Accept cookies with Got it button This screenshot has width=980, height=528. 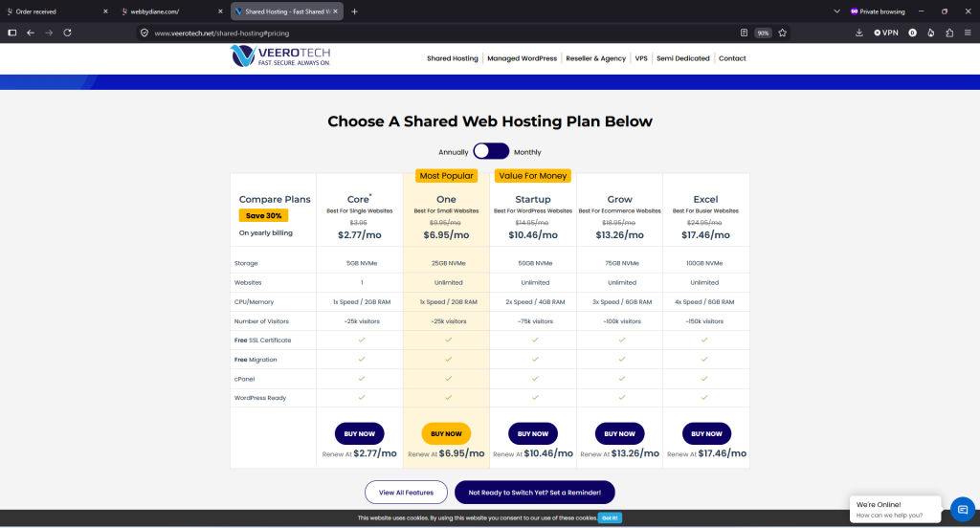610,518
